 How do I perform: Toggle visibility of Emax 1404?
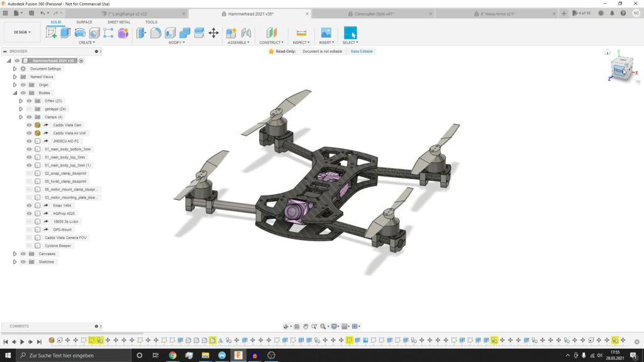point(29,206)
